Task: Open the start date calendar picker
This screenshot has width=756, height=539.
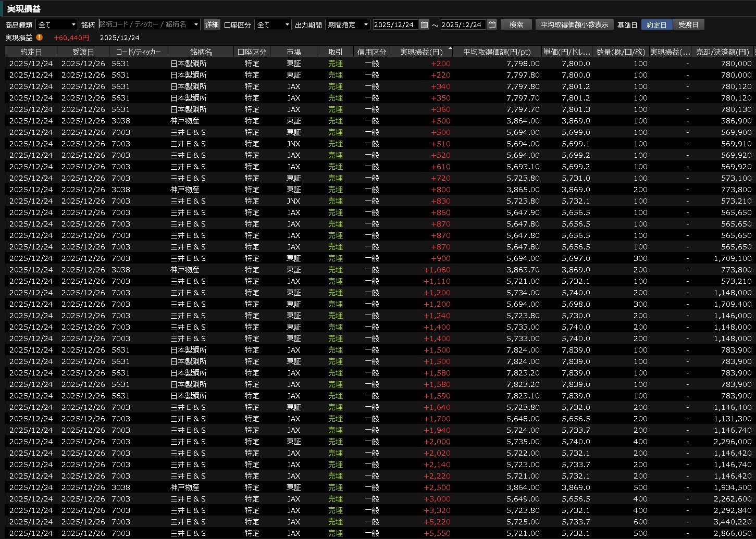Action: pyautogui.click(x=424, y=24)
